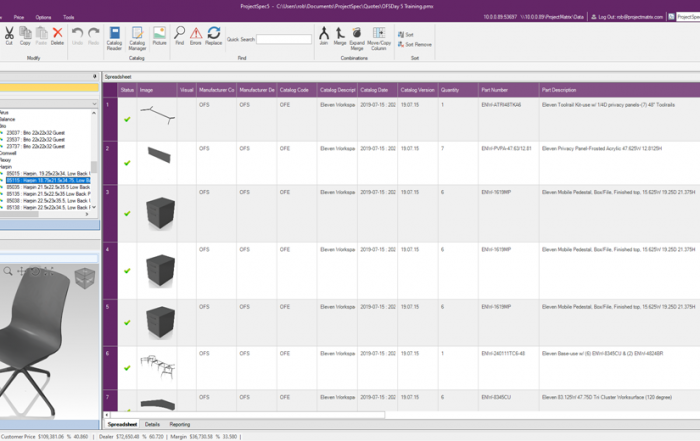
Task: Select tree item 85138 Harpin
Action: pos(48,207)
